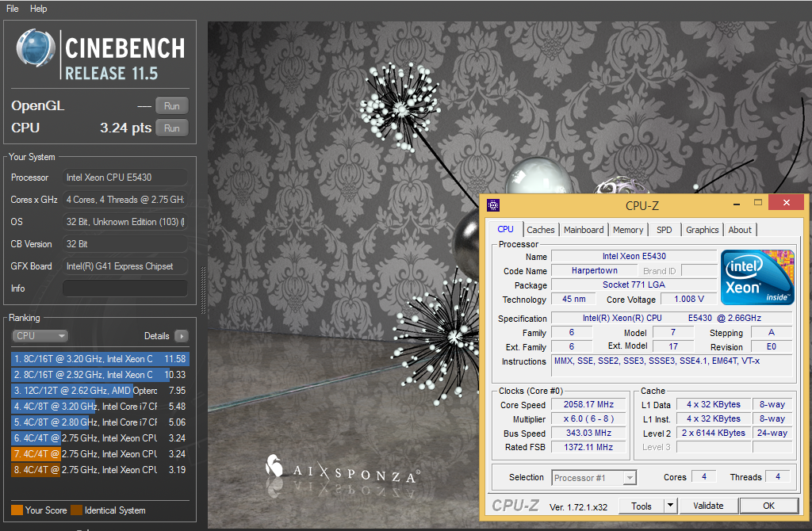Run the CPU benchmark
812x531 pixels.
click(172, 128)
